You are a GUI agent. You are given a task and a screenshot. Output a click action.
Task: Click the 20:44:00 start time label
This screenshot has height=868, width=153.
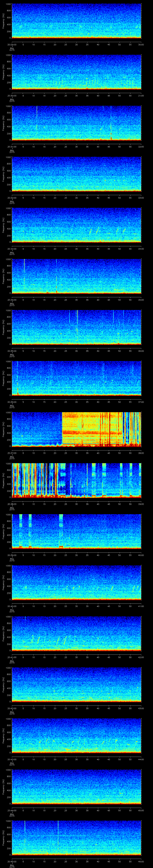[12, 810]
